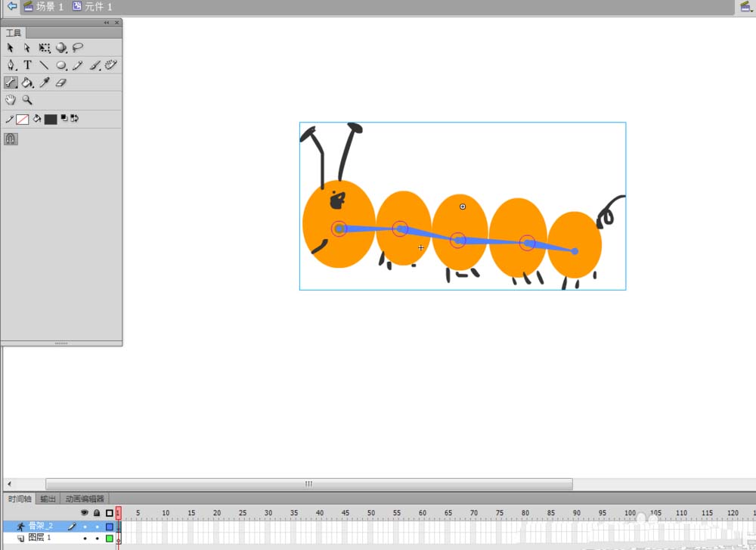Select the Hand tool

point(11,100)
